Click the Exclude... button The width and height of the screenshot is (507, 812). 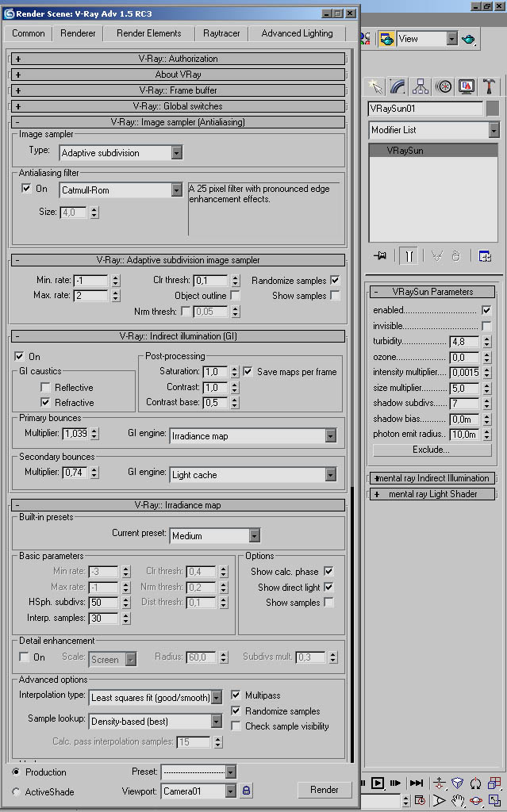[x=432, y=450]
